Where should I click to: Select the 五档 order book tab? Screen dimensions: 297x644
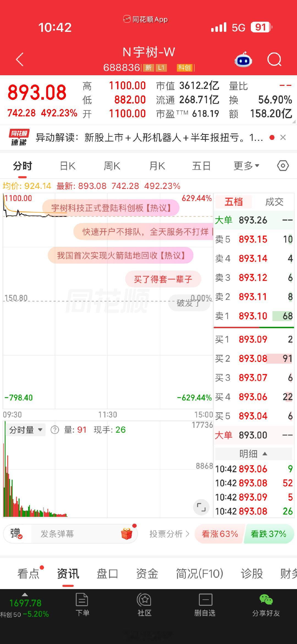pyautogui.click(x=233, y=202)
